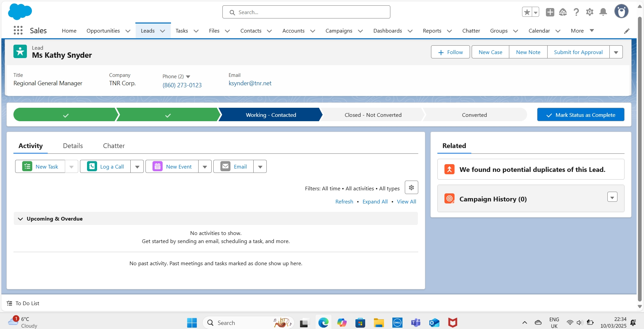644x329 pixels.
Task: Switch to the Details tab
Action: (73, 146)
